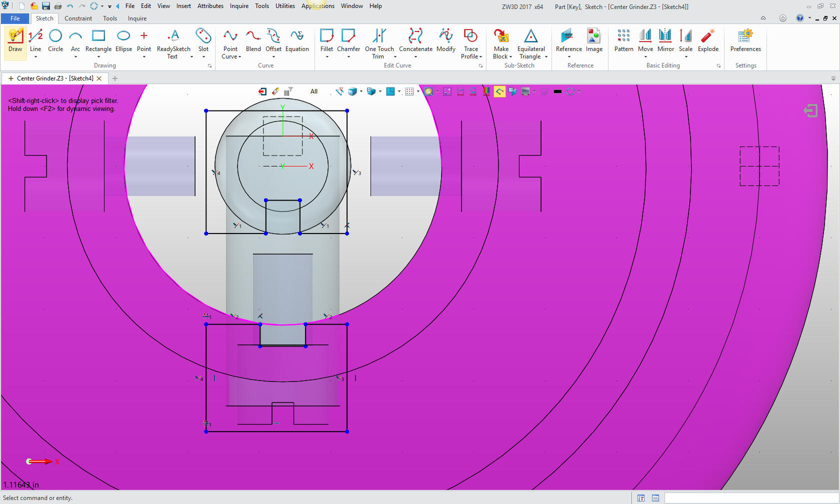Close the Center Grinder.Z3 document tab
This screenshot has height=504, width=840.
(x=99, y=78)
